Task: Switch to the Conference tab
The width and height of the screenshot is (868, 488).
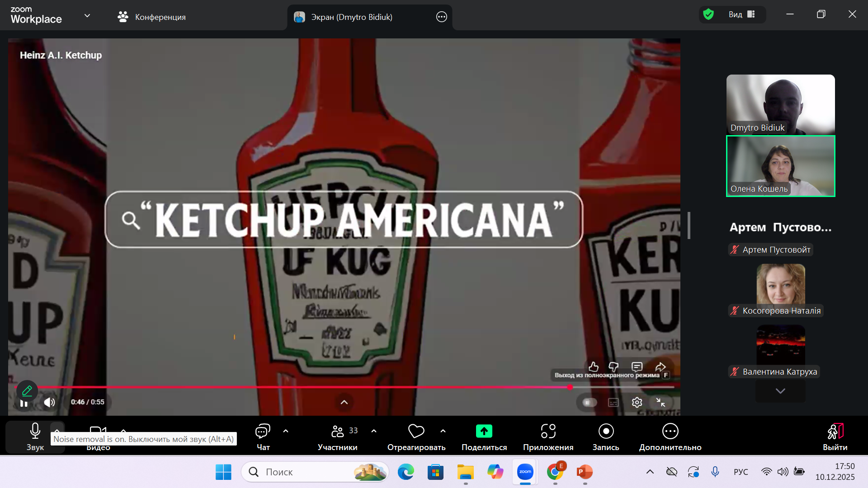Action: point(151,17)
